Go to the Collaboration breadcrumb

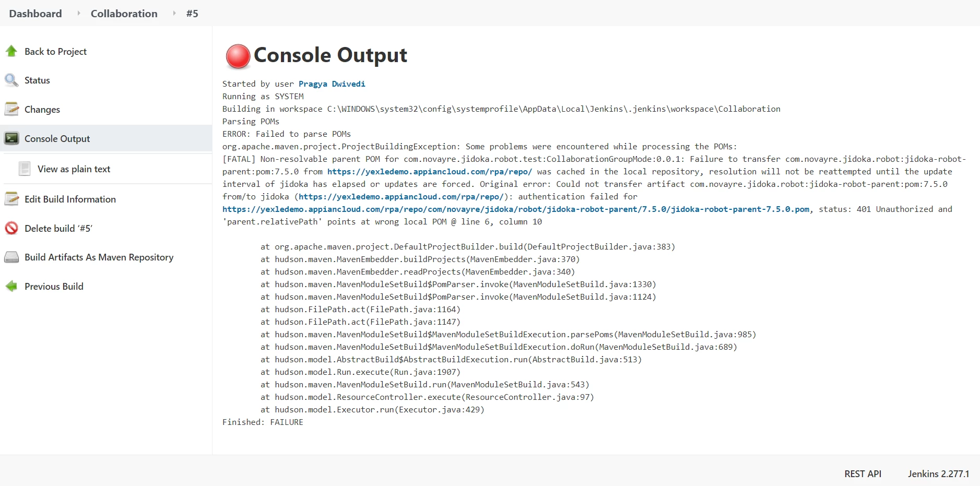point(124,14)
